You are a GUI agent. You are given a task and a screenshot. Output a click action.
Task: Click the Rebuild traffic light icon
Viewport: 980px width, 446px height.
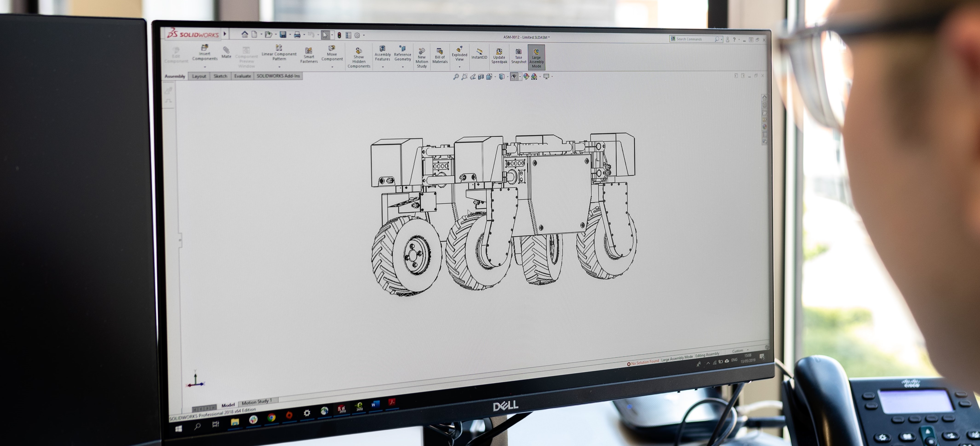point(339,35)
